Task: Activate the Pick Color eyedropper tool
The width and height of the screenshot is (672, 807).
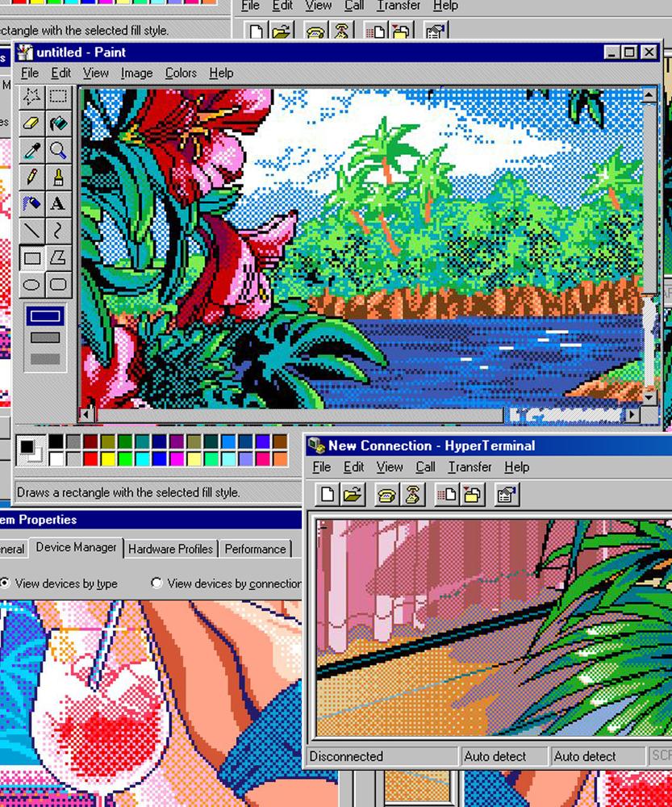Action: (x=31, y=150)
